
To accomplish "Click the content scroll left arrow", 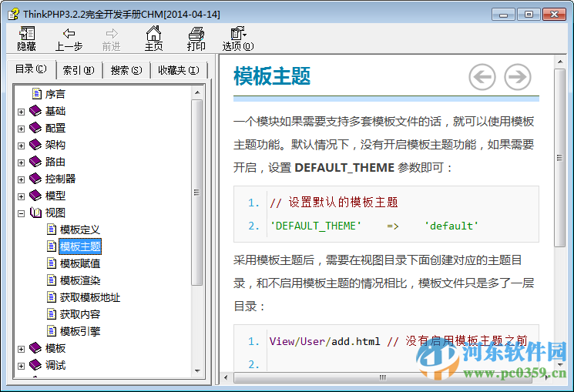I will point(226,377).
